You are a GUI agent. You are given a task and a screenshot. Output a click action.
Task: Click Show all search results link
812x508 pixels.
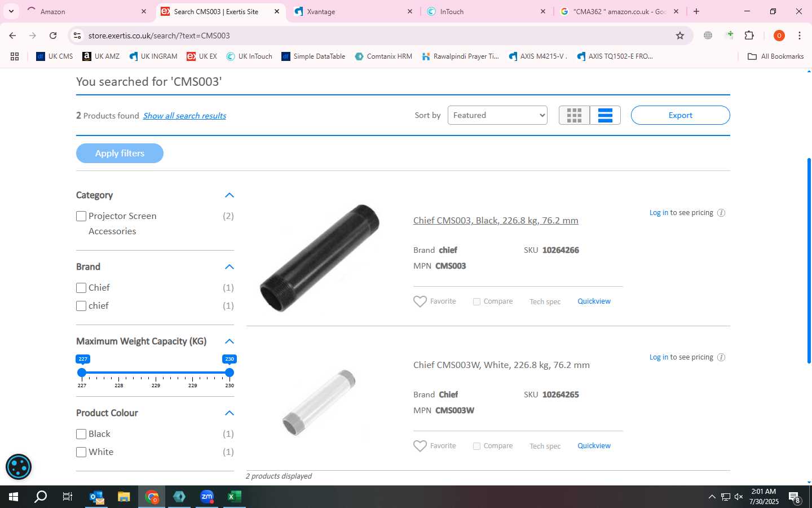(x=184, y=116)
